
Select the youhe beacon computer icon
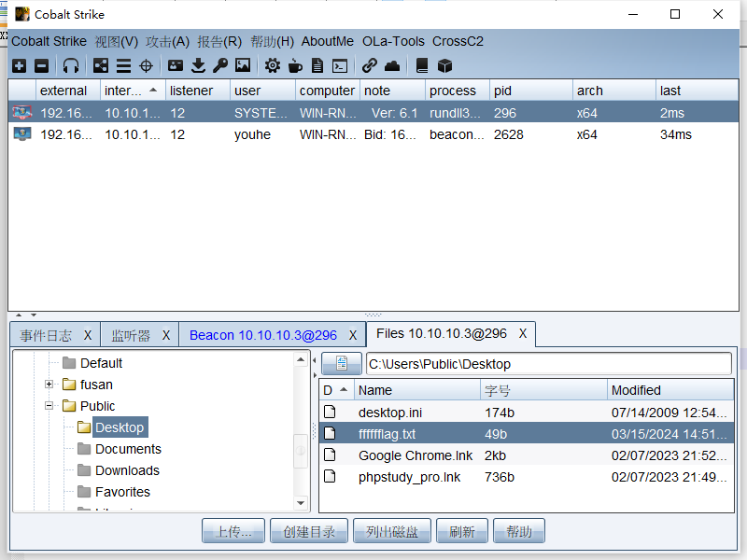(21, 134)
